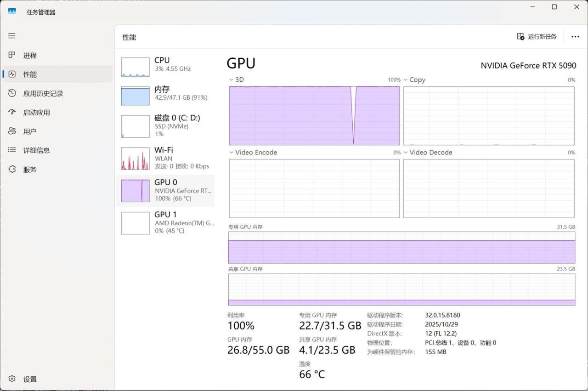Click the hamburger navigation menu icon

(x=12, y=36)
